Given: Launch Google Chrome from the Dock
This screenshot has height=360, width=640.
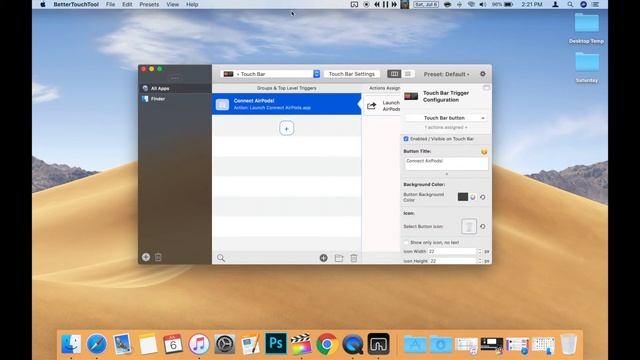Looking at the screenshot, I should click(327, 344).
